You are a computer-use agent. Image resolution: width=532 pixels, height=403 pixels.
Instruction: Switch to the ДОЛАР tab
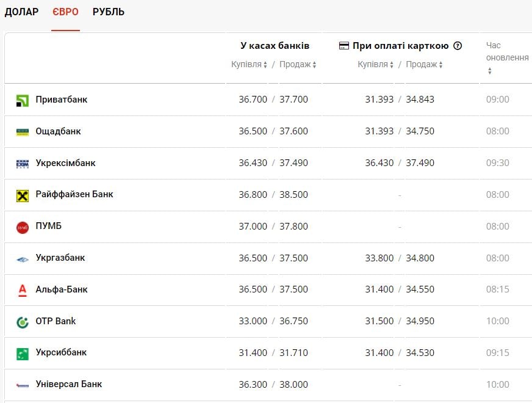(x=21, y=12)
